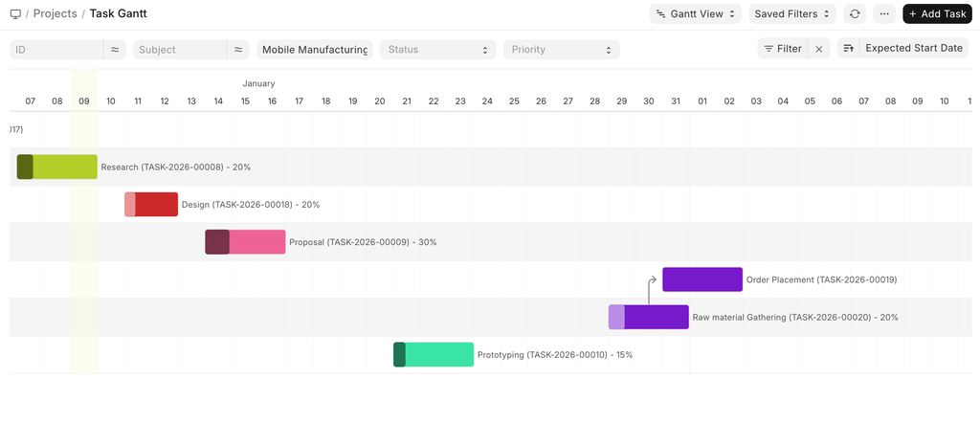Toggle the ID field approximate-match icon
Viewport: 980px width, 424px height.
(x=115, y=50)
